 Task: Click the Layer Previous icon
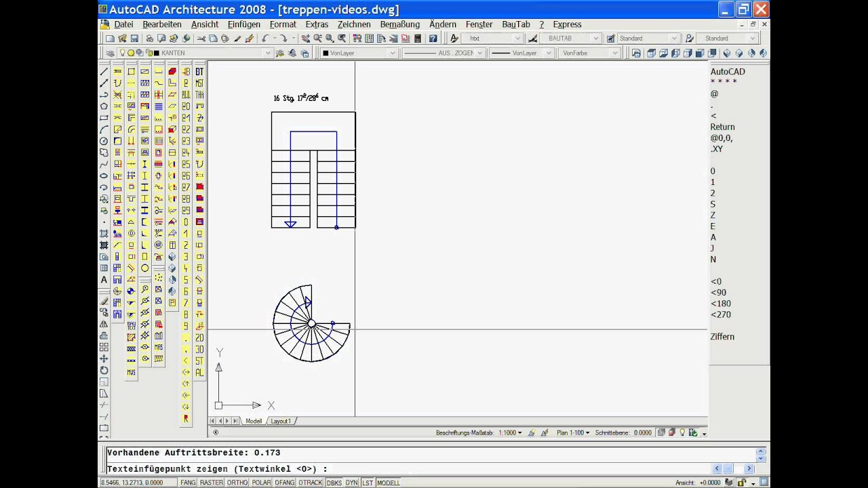point(292,53)
